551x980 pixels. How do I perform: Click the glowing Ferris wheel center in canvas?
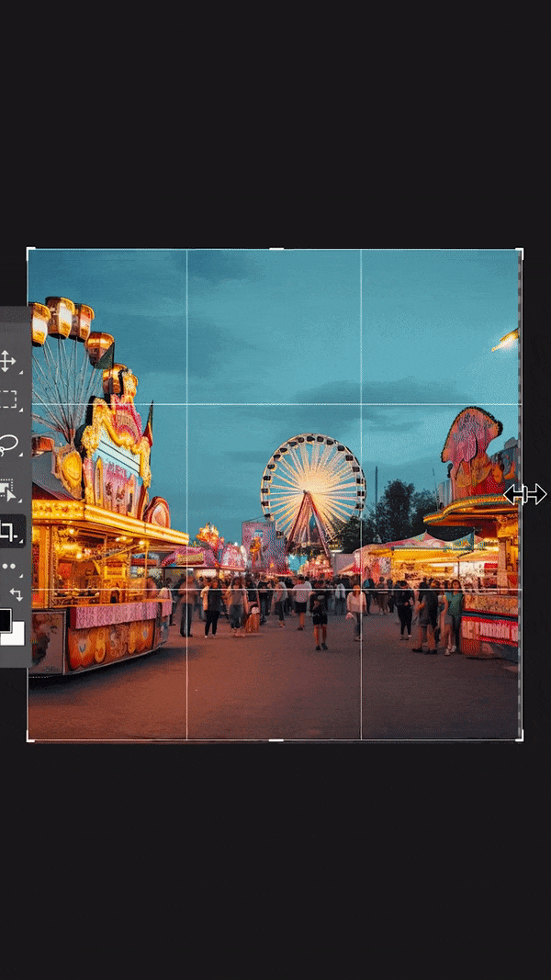pyautogui.click(x=313, y=483)
